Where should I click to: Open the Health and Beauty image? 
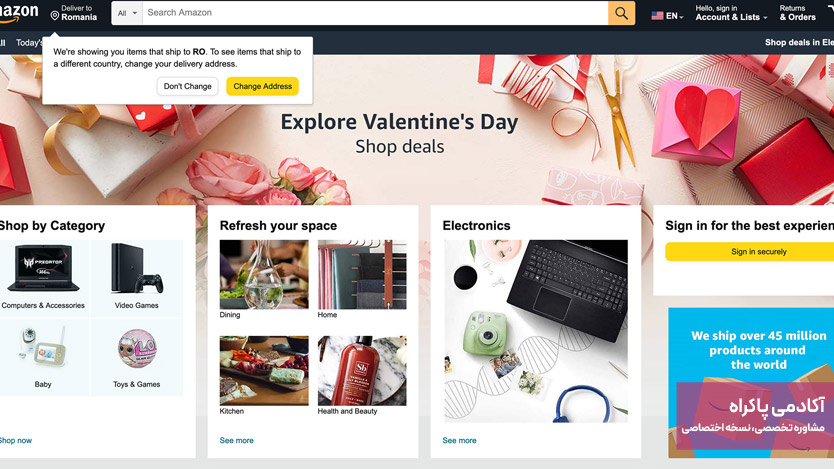(362, 371)
